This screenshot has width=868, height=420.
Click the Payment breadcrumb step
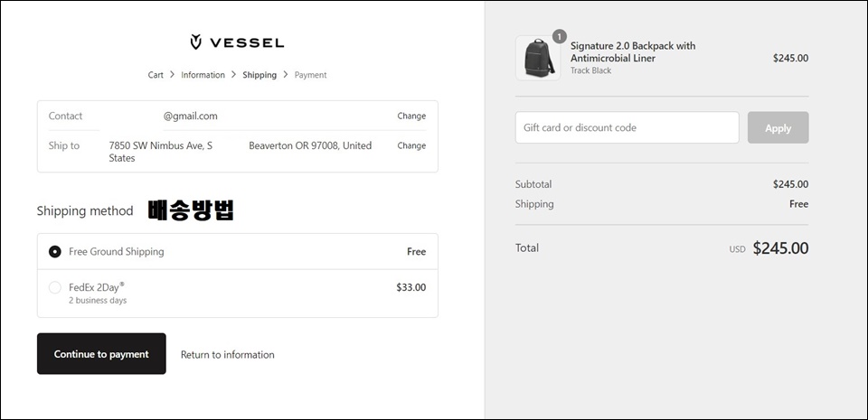(x=310, y=75)
